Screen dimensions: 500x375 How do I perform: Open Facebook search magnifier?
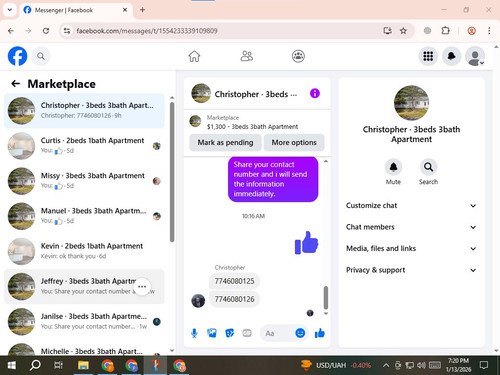coord(41,56)
